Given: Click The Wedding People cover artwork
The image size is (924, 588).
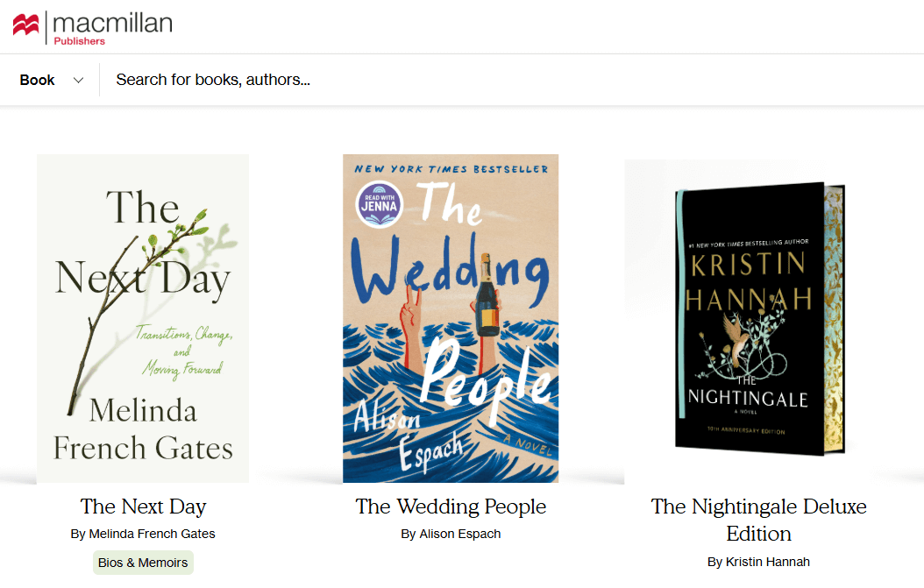Looking at the screenshot, I should [x=451, y=318].
